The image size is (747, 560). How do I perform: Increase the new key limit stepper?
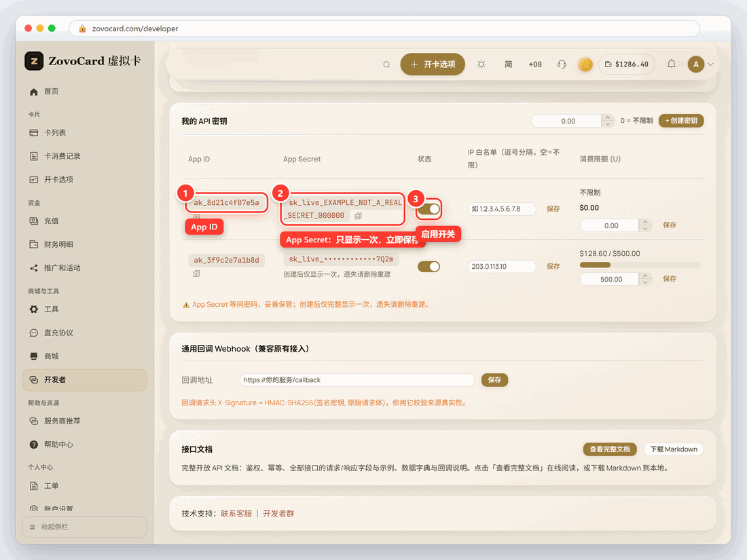point(607,117)
